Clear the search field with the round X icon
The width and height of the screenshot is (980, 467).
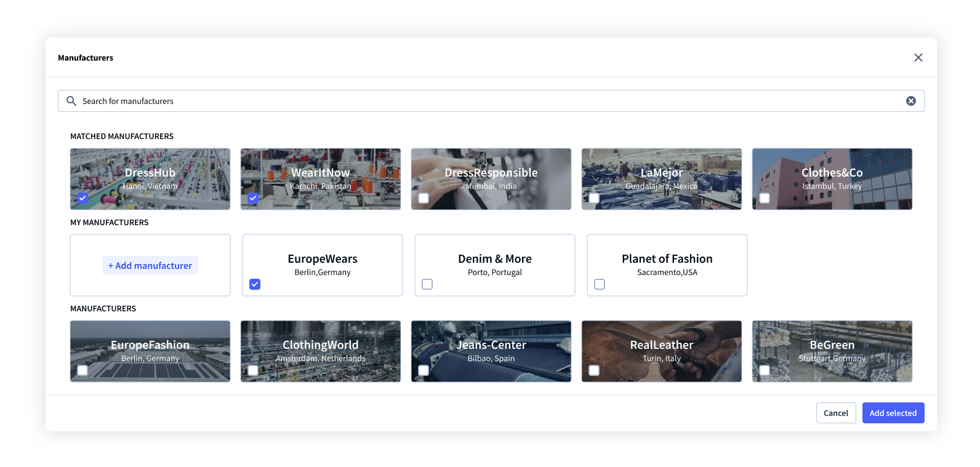click(x=910, y=101)
